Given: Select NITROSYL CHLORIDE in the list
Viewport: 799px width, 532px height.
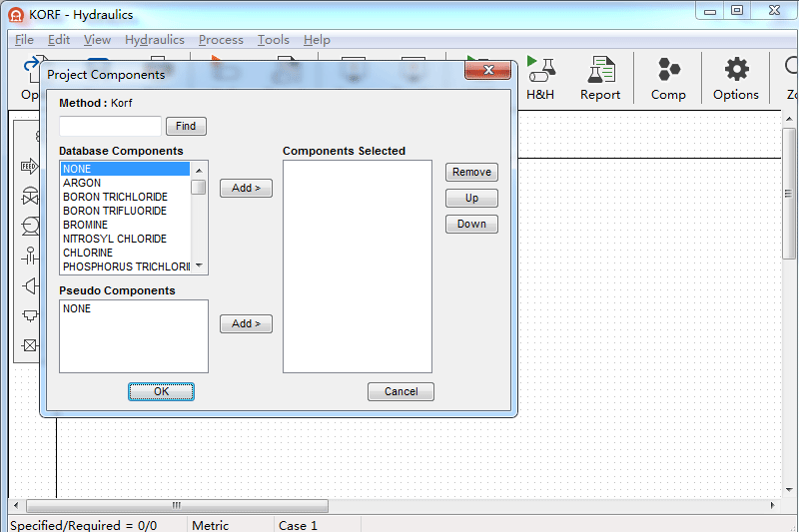Looking at the screenshot, I should [x=126, y=239].
